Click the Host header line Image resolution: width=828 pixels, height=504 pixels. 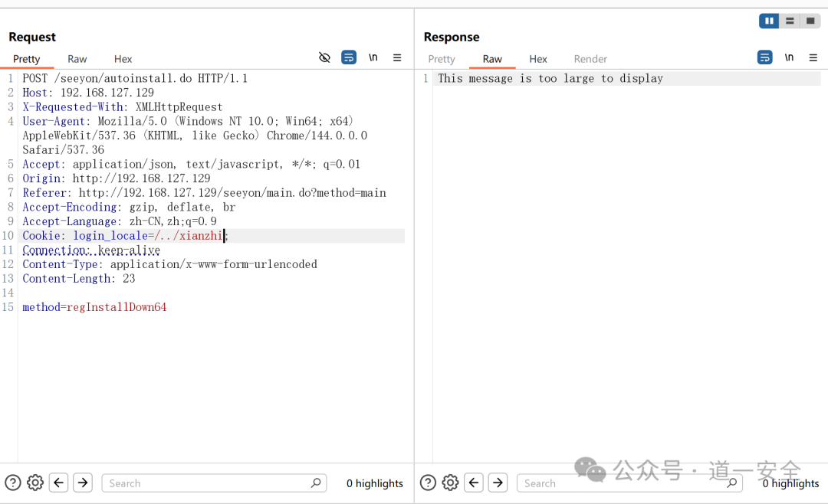88,93
